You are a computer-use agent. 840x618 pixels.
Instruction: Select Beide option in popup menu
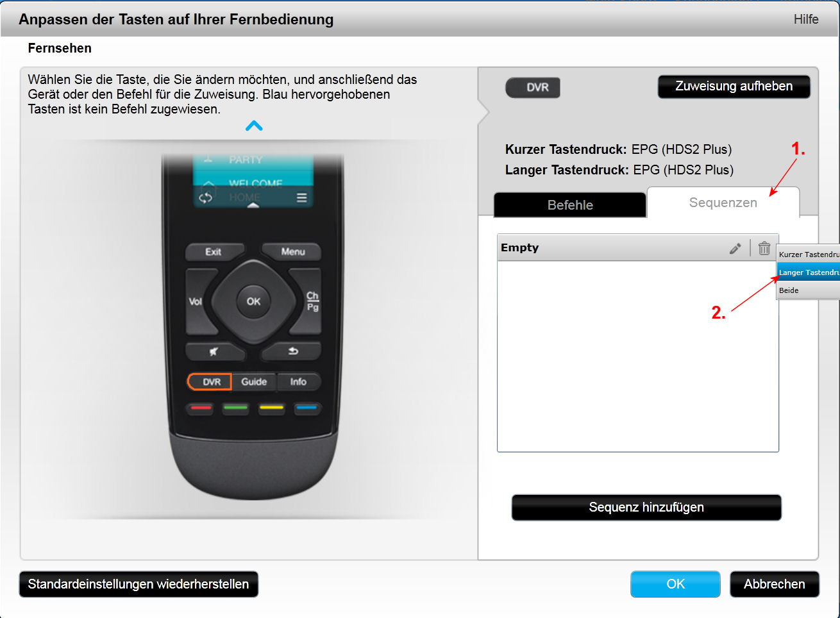click(x=808, y=290)
